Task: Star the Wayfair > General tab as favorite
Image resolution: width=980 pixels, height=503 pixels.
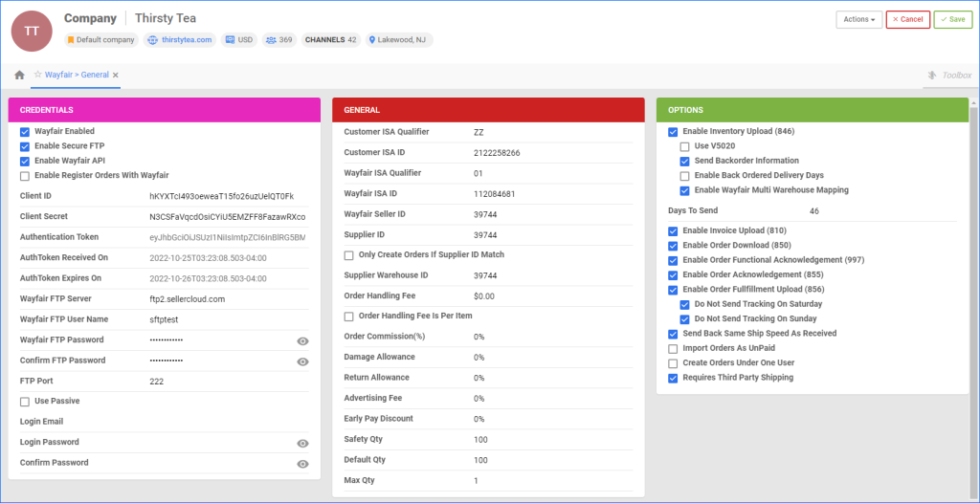Action: point(38,75)
